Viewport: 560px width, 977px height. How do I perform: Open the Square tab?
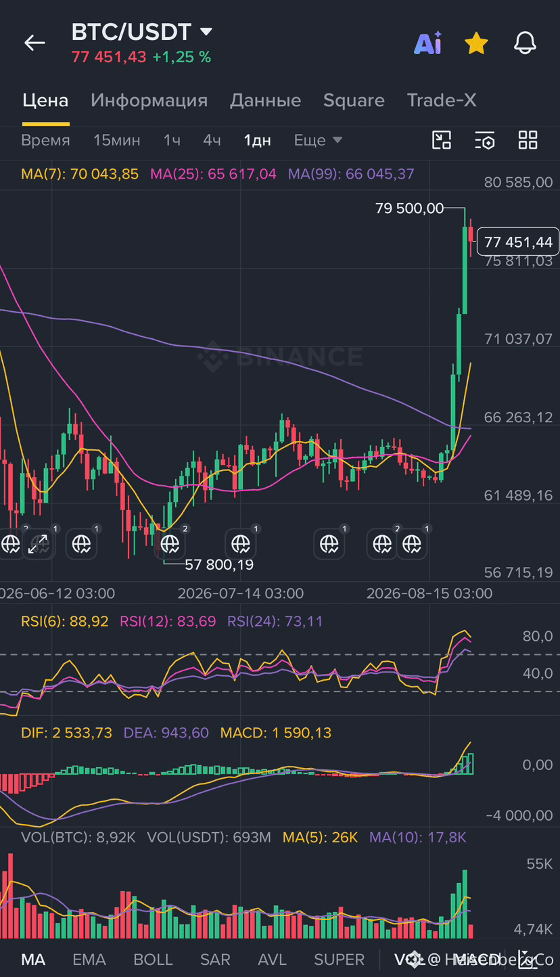pos(354,100)
